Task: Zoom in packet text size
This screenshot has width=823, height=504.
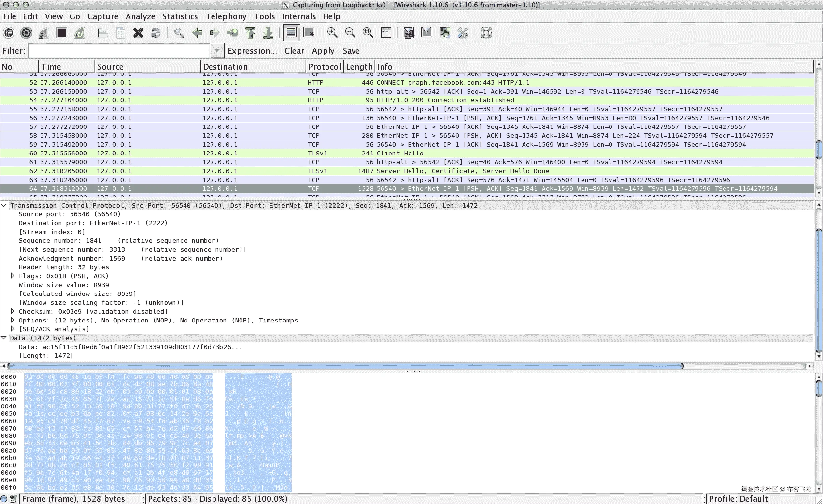Action: (332, 33)
